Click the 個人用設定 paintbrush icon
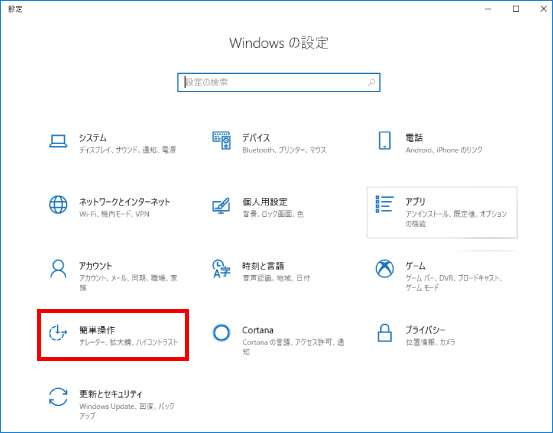Viewport: 553px width, 433px height. click(221, 206)
